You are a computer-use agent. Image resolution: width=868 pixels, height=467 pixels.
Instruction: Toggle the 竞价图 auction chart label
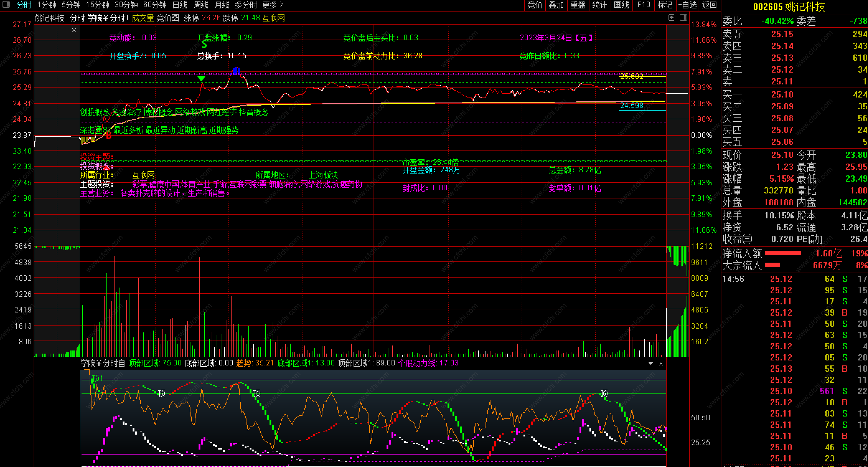point(168,18)
